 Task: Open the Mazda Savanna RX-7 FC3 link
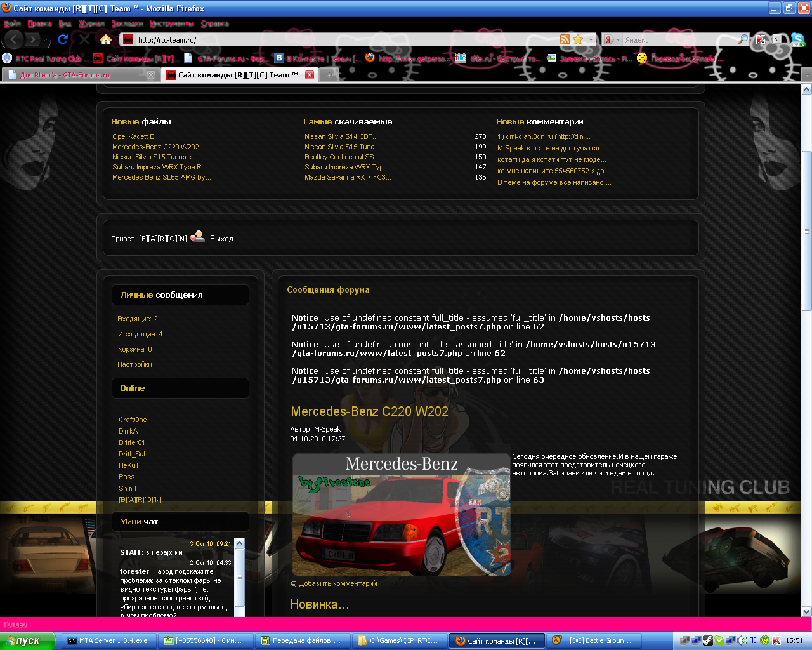click(348, 177)
